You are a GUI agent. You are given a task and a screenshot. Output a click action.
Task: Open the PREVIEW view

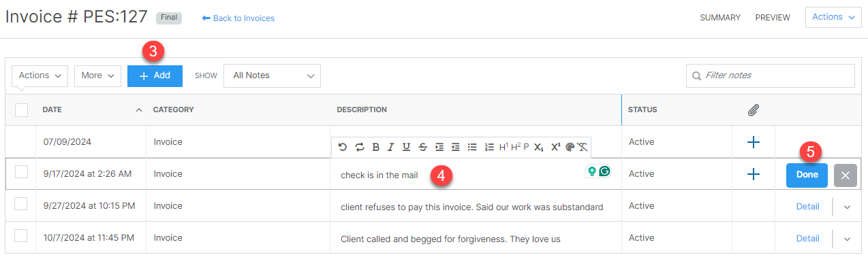pyautogui.click(x=773, y=18)
